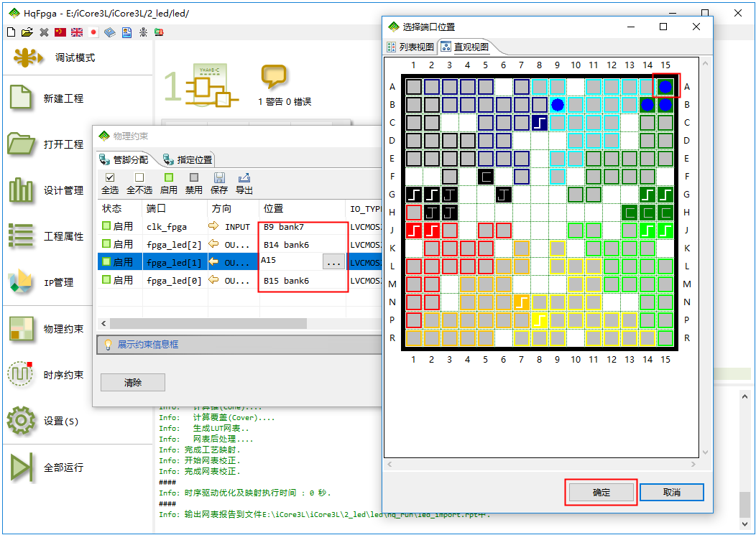The width and height of the screenshot is (756, 535).
Task: Check the 全选 select all checkbox
Action: tap(110, 177)
